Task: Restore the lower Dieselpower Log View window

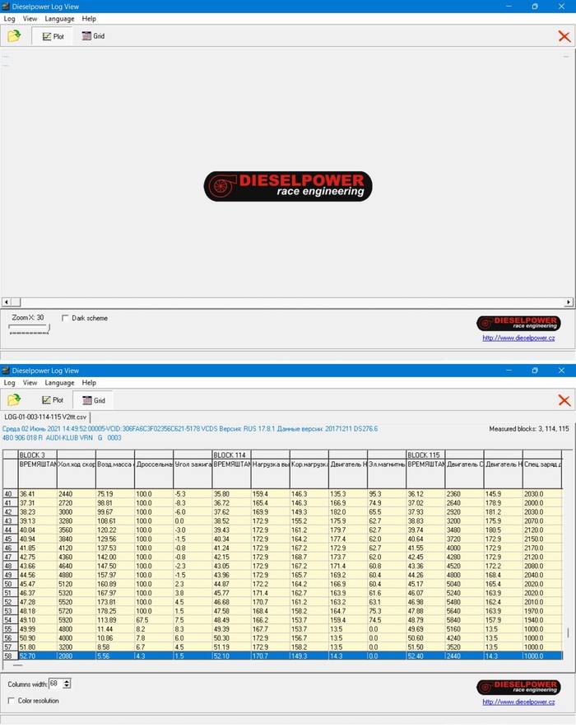Action: tap(535, 371)
